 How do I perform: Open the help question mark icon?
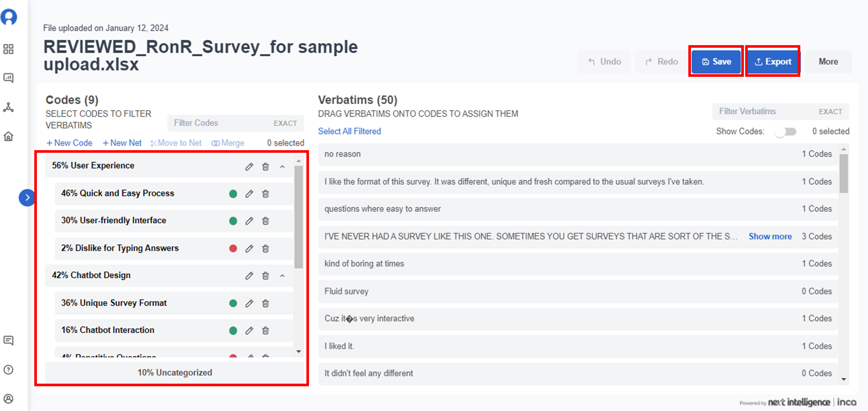tap(8, 370)
